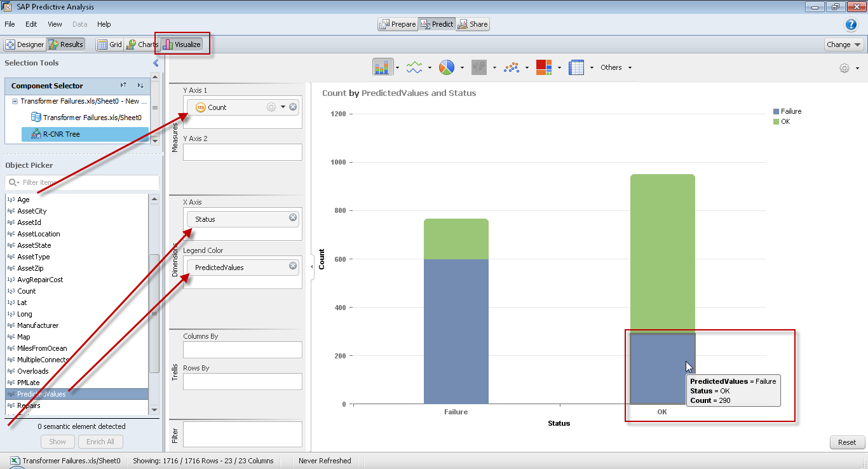The height and width of the screenshot is (469, 868).
Task: Open tree map type dropdown arrow
Action: [559, 68]
